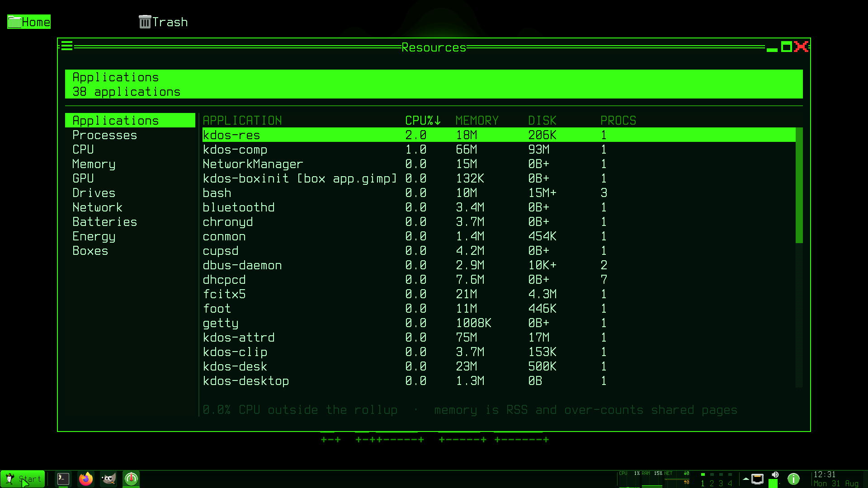This screenshot has width=868, height=488.
Task: Sort by the DISK column header
Action: 542,120
